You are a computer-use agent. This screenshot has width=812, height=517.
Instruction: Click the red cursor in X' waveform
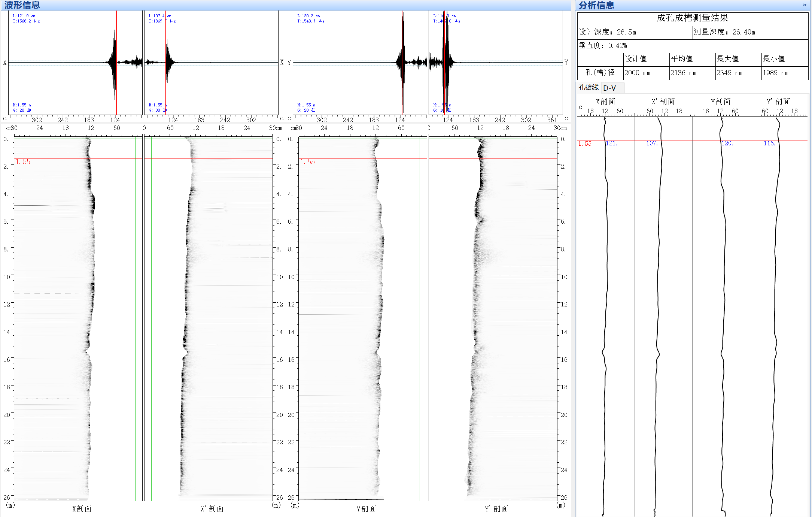[166, 63]
